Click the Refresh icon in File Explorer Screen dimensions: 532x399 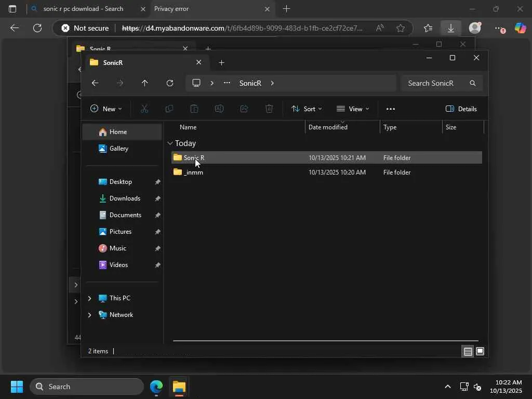170,83
